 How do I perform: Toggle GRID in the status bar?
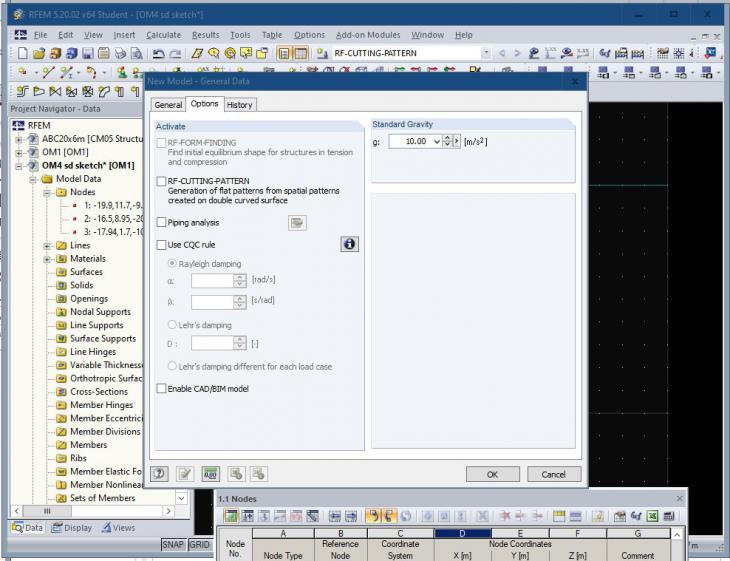199,544
